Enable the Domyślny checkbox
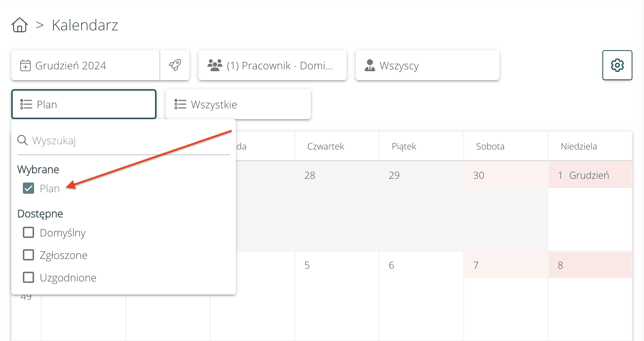 point(28,232)
